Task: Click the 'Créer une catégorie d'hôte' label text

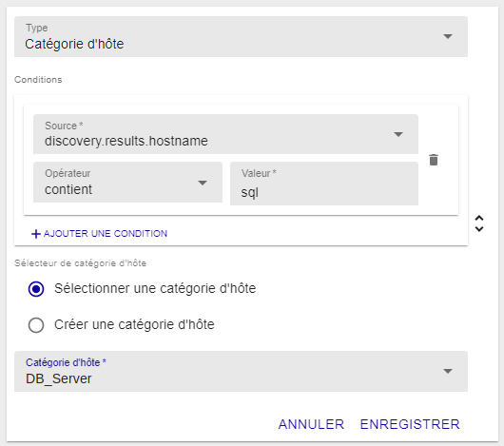Action: pos(134,324)
